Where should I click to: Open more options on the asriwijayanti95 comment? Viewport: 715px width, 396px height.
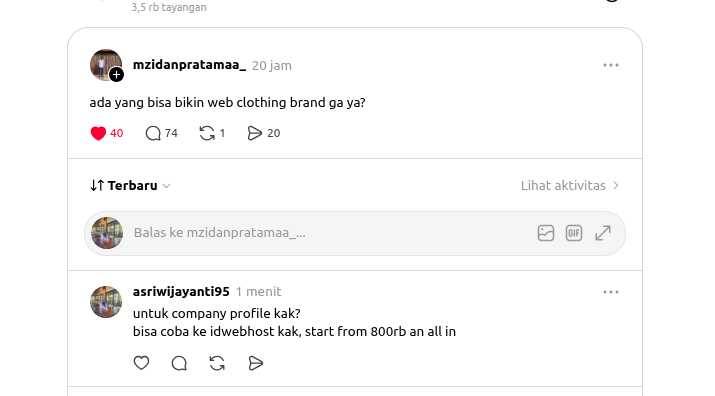pos(611,292)
